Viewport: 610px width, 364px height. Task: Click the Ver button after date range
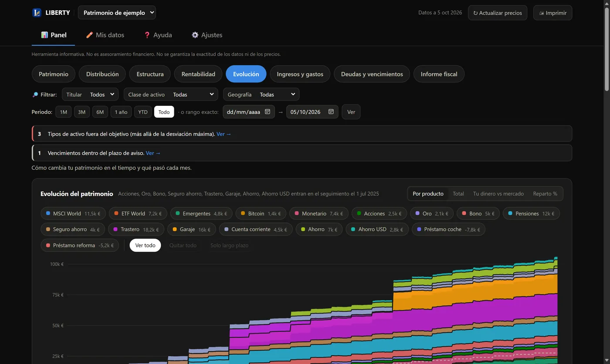[351, 112]
